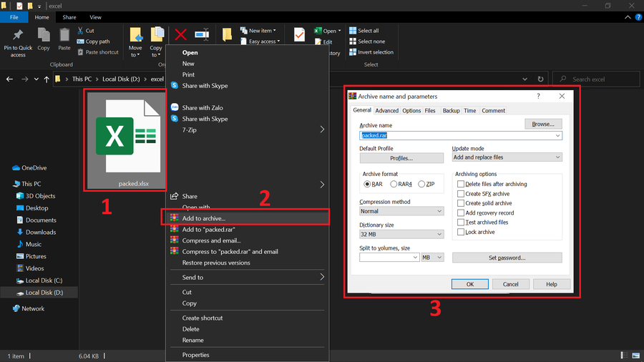The height and width of the screenshot is (362, 644).
Task: Click Pin to Quick access icon
Action: tap(18, 35)
